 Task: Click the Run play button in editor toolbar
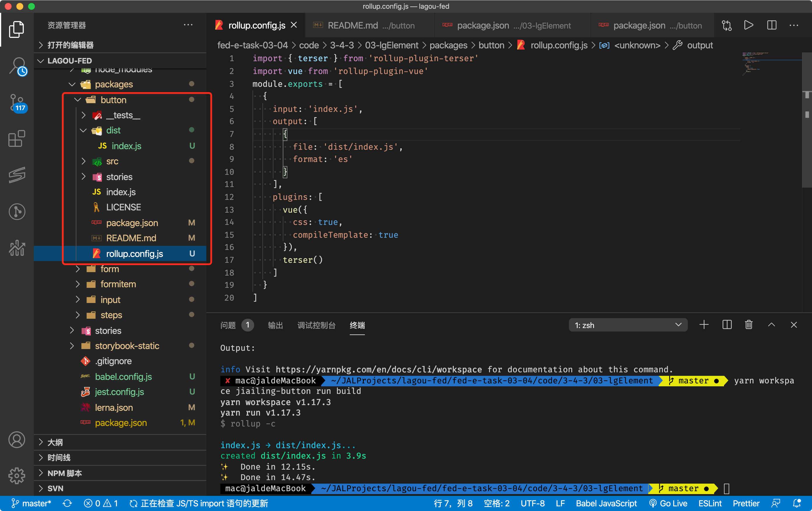[748, 25]
